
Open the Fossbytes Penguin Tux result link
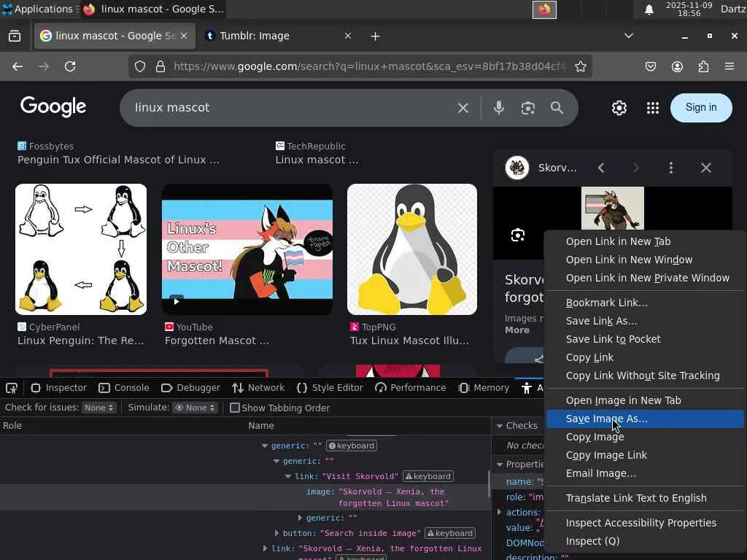click(119, 160)
